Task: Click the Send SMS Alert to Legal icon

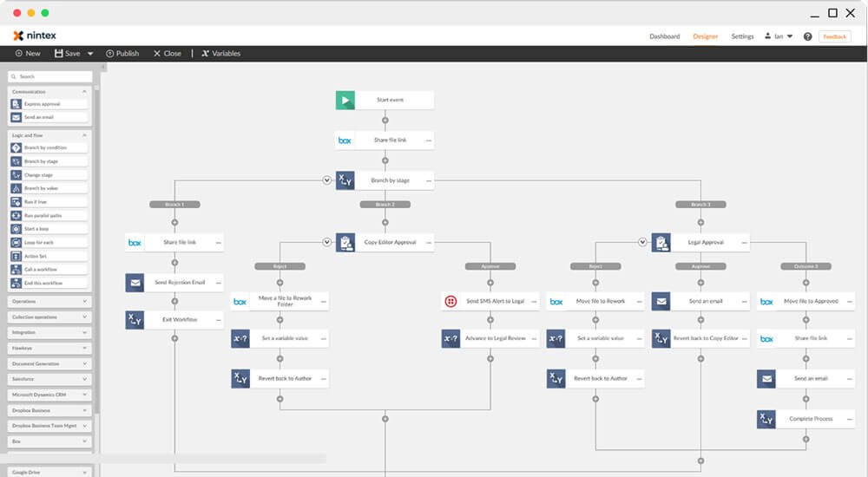Action: coord(450,301)
